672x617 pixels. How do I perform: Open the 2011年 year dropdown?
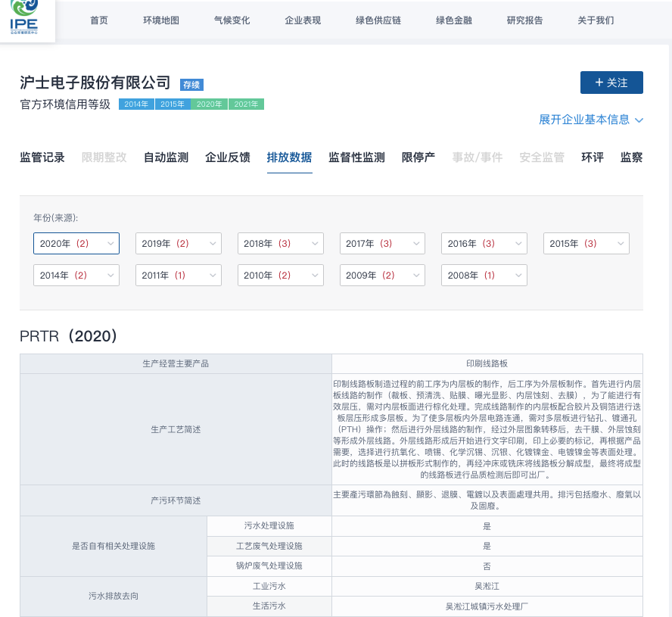pyautogui.click(x=179, y=276)
